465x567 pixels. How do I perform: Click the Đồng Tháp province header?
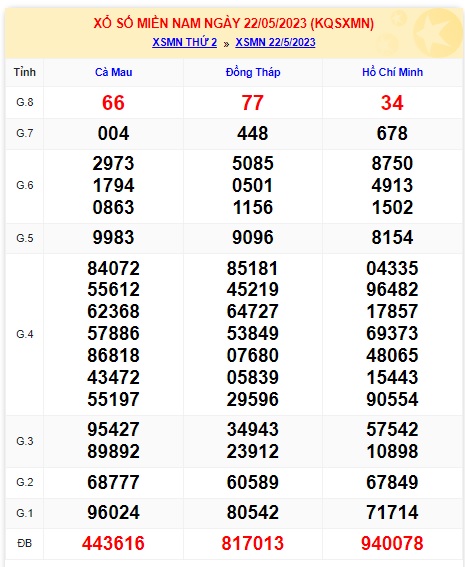tap(253, 72)
